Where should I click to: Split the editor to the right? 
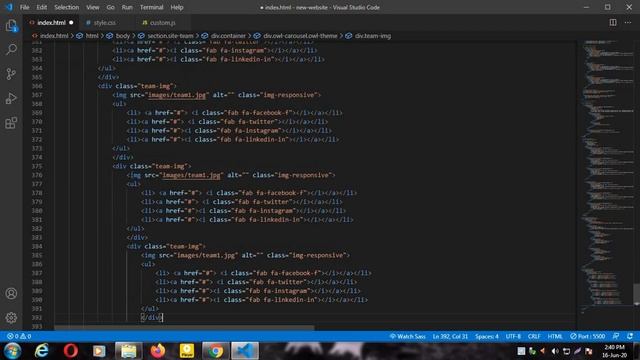pos(613,22)
